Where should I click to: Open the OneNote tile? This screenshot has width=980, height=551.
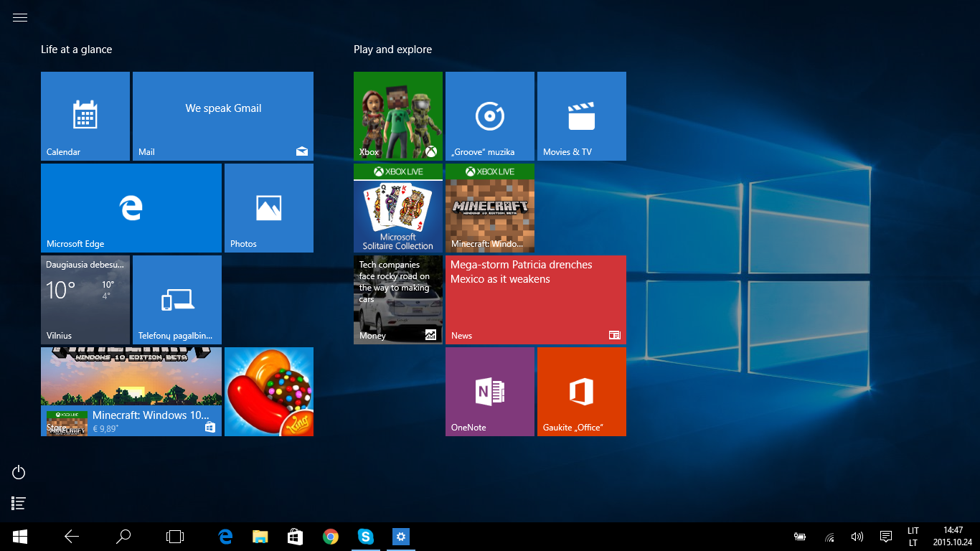[490, 392]
